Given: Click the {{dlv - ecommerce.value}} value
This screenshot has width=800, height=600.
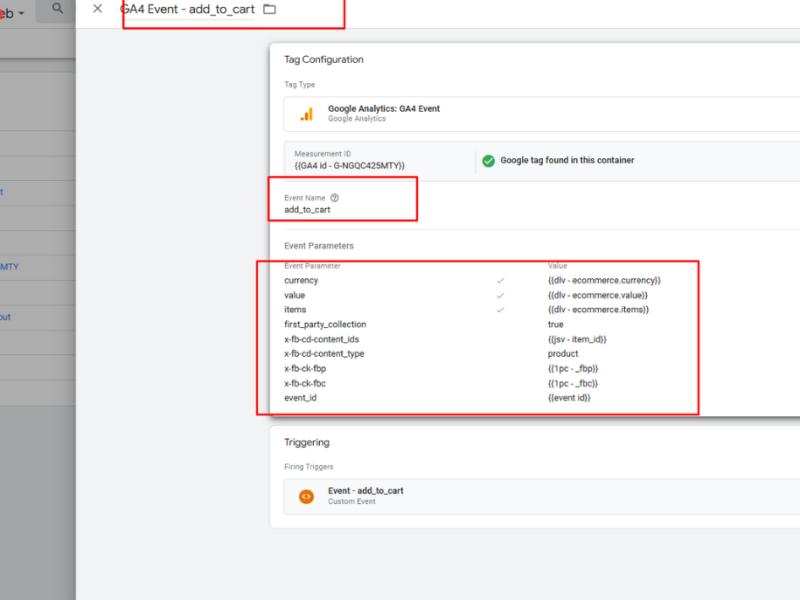Looking at the screenshot, I should pos(597,295).
